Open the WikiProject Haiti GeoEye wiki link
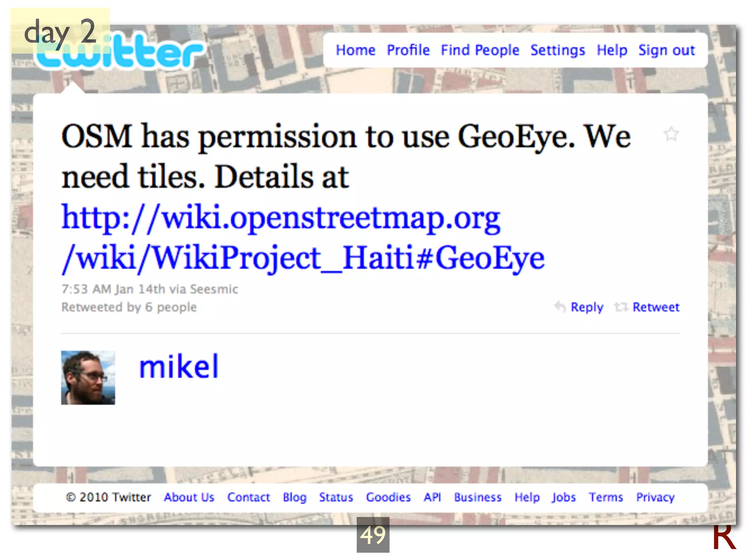This screenshot has height=560, width=747. coord(303,238)
